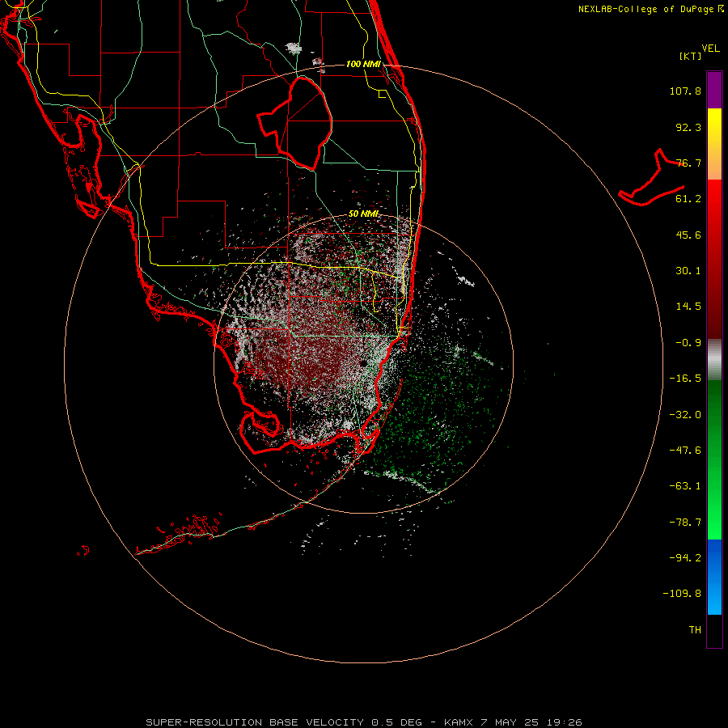Viewport: 728px width, 728px height.
Task: Click the -16.5 velocity legend value
Action: tap(685, 379)
